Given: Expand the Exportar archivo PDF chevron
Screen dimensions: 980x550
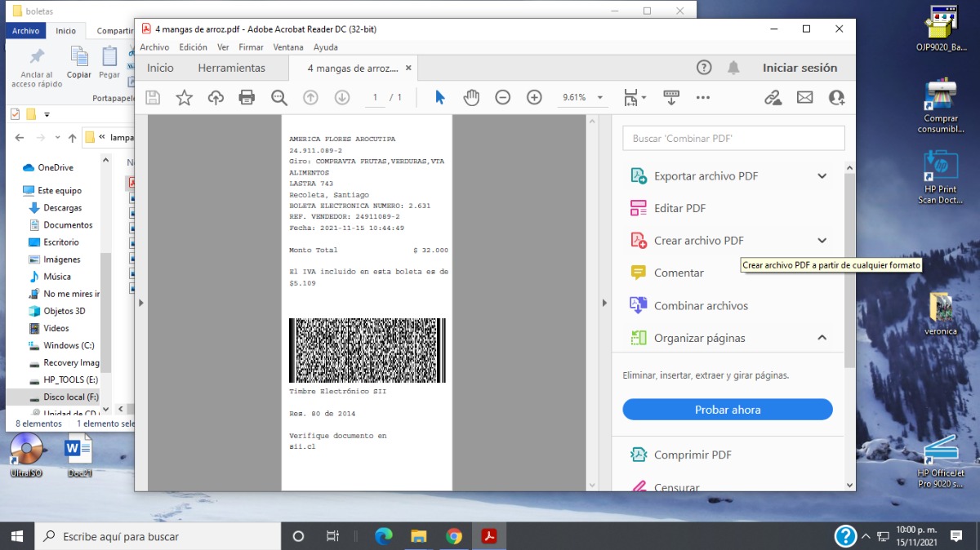Looking at the screenshot, I should coord(822,176).
